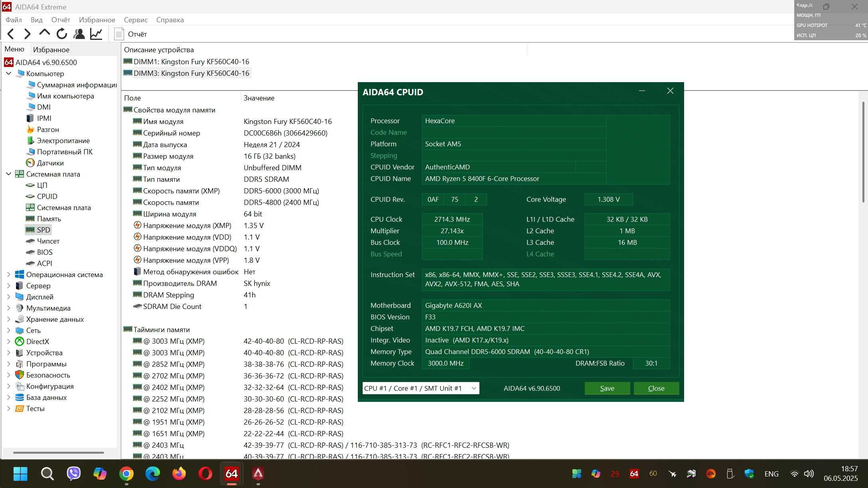Click the ENG language indicator
868x488 pixels.
point(771,474)
